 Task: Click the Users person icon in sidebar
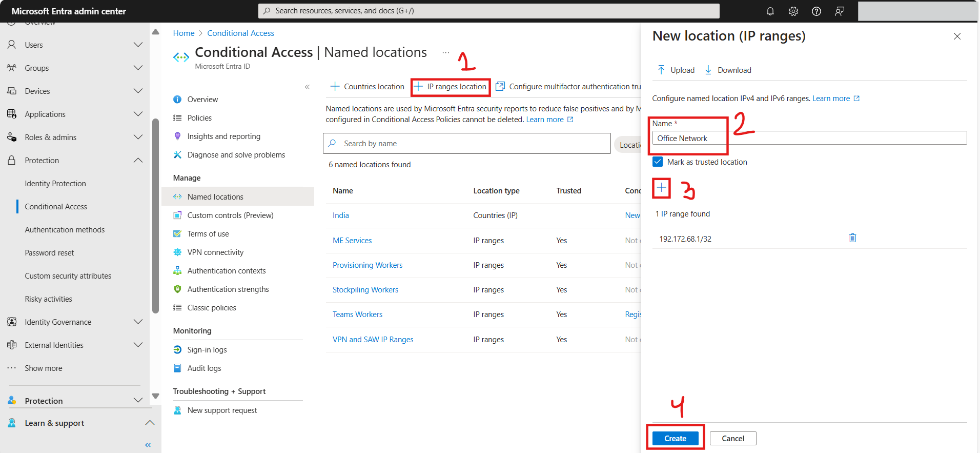(x=12, y=45)
